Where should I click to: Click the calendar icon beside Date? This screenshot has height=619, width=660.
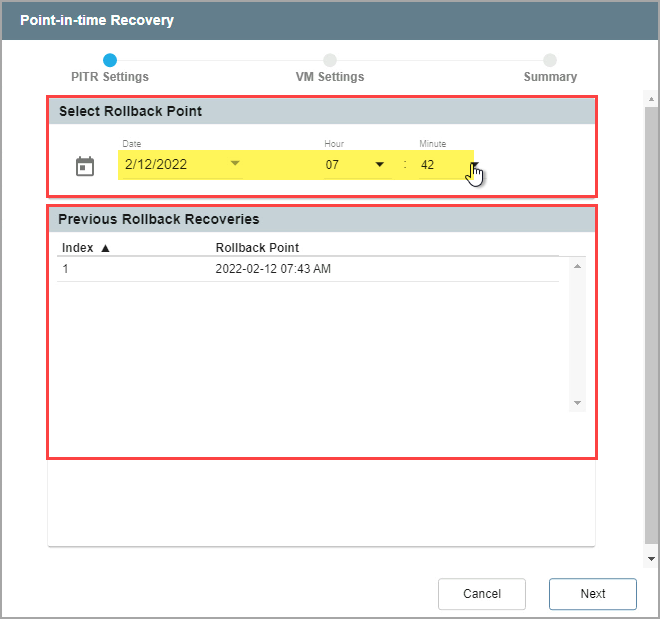pos(85,166)
